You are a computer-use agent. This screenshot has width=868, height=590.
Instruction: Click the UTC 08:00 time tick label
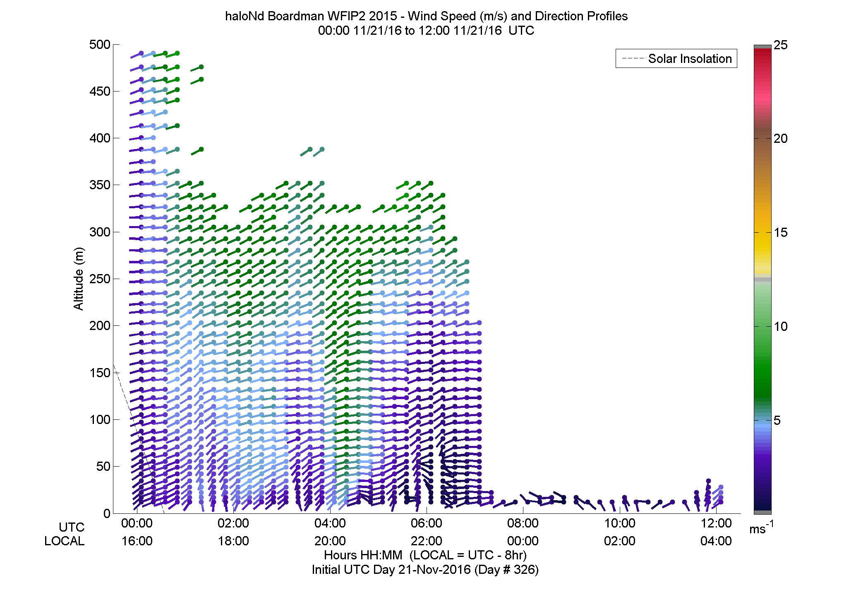click(523, 523)
